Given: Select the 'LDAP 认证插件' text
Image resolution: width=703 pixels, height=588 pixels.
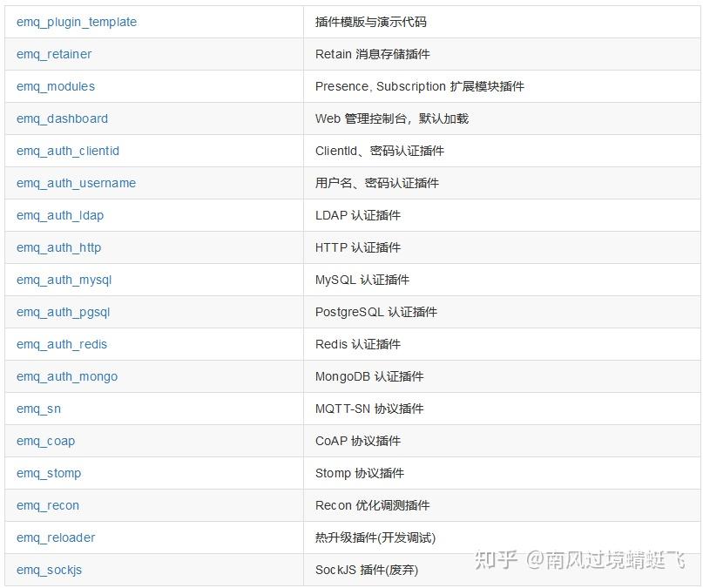Looking at the screenshot, I should (358, 215).
